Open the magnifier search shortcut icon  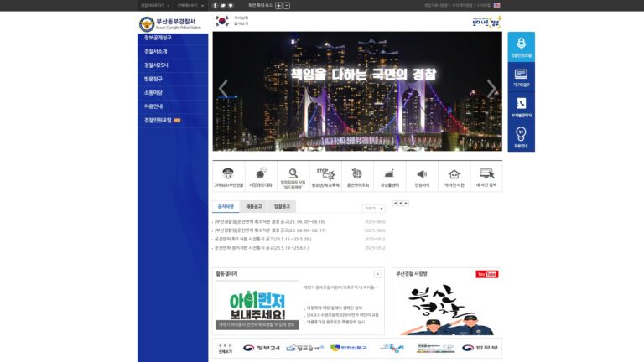[293, 177]
